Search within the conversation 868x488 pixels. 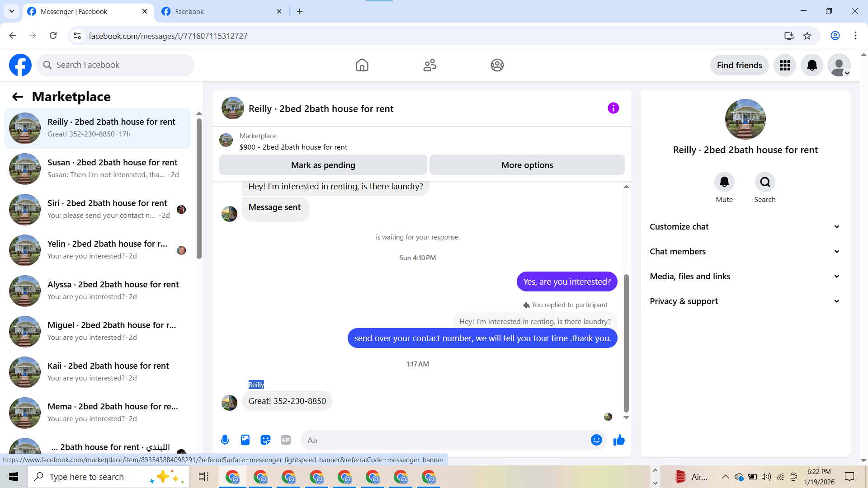(765, 182)
